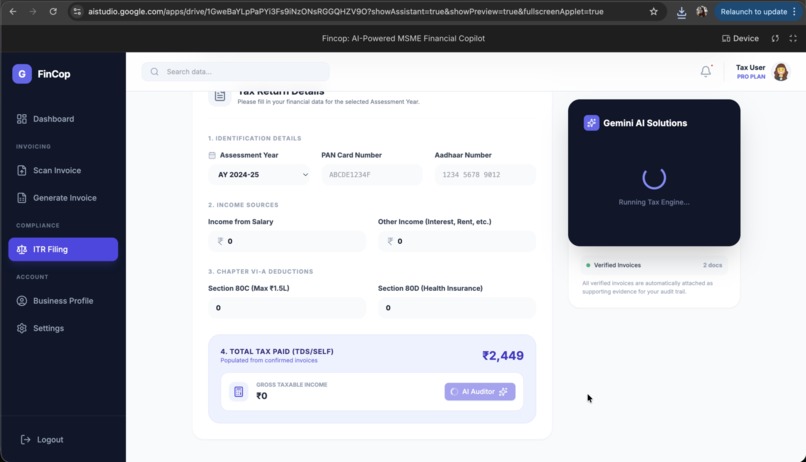Click the Running Tax Engine spinner
806x462 pixels.
click(x=654, y=178)
